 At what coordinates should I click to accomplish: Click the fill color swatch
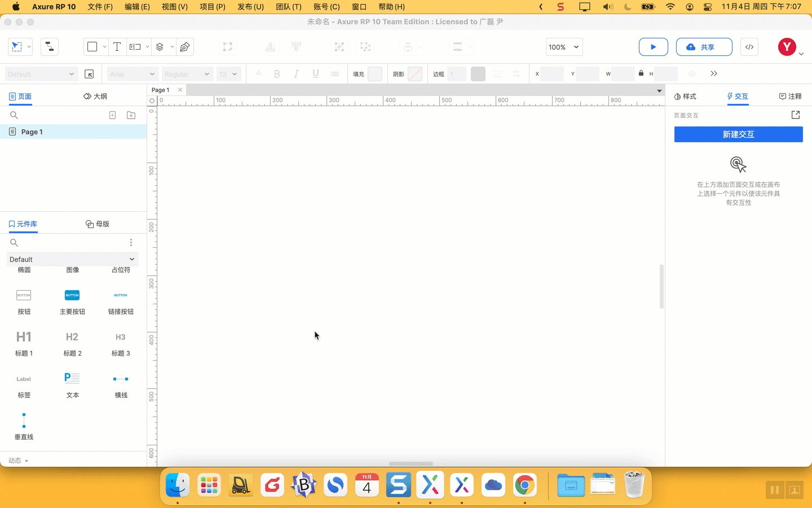375,74
